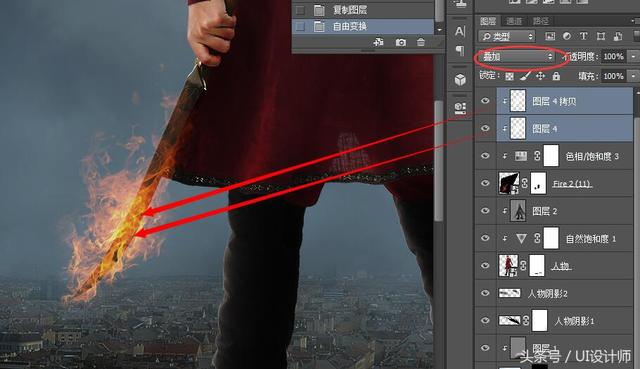
Task: Hide the Fire 2 (11) layer
Action: coord(485,183)
